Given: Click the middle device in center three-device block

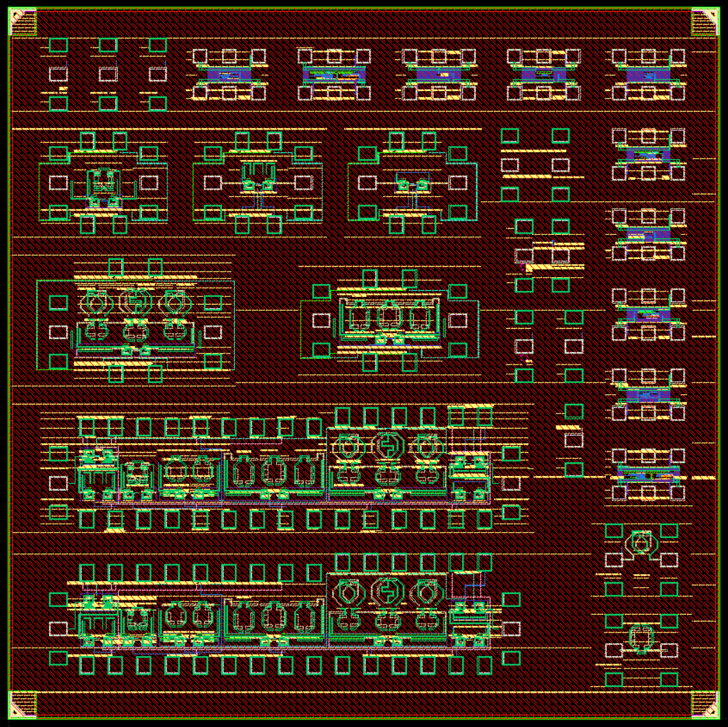Looking at the screenshot, I should [389, 316].
